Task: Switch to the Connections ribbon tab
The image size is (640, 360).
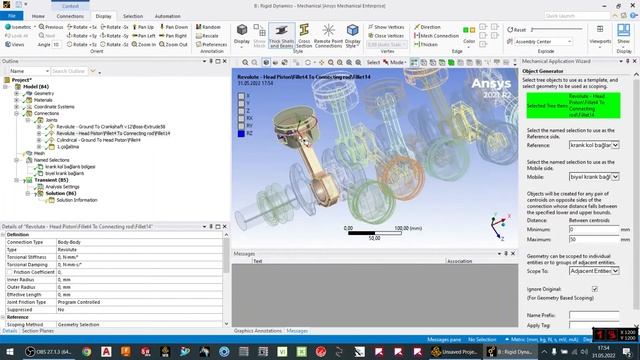Action: pos(70,16)
